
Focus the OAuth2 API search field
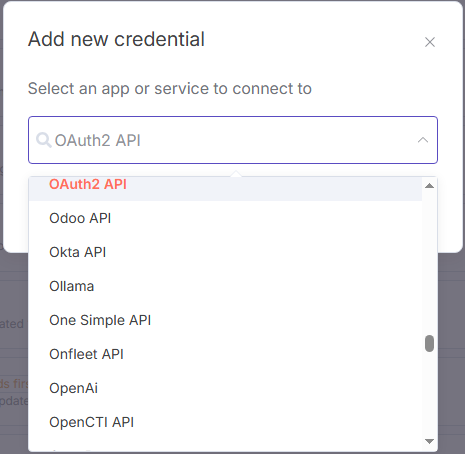(x=233, y=140)
